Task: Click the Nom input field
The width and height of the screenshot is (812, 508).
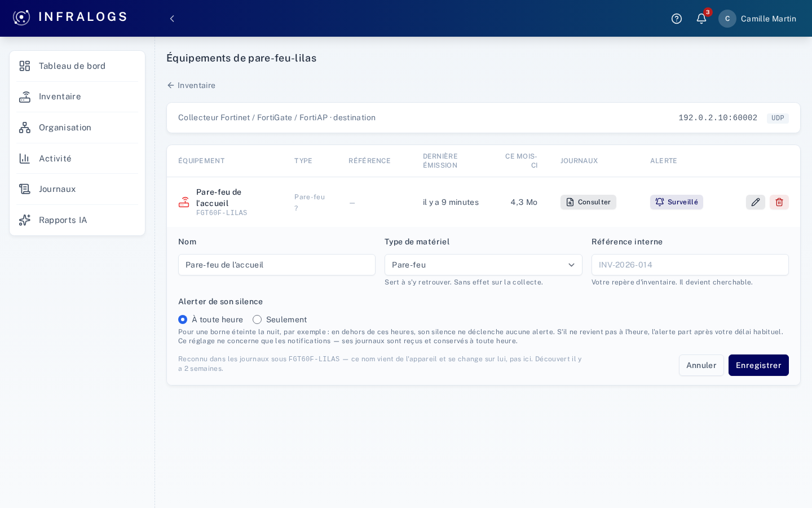Action: coord(277,265)
